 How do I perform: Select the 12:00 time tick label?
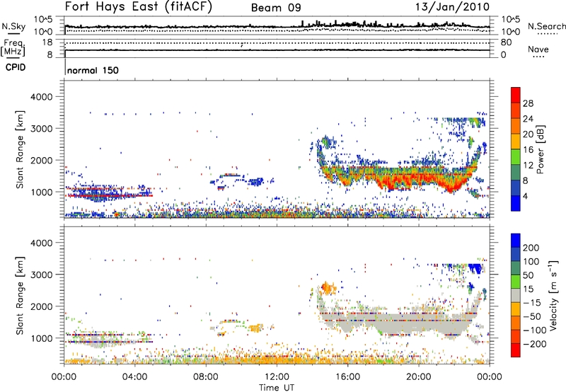coord(277,377)
